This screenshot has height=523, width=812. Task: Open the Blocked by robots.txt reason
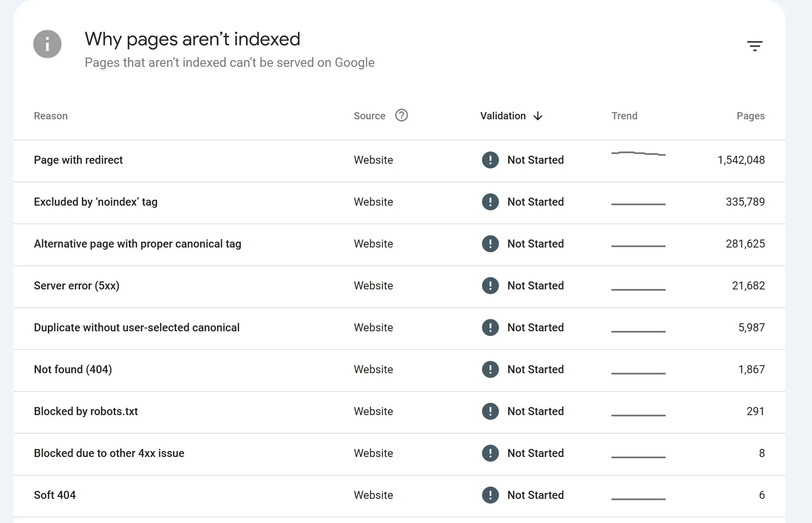pyautogui.click(x=86, y=411)
